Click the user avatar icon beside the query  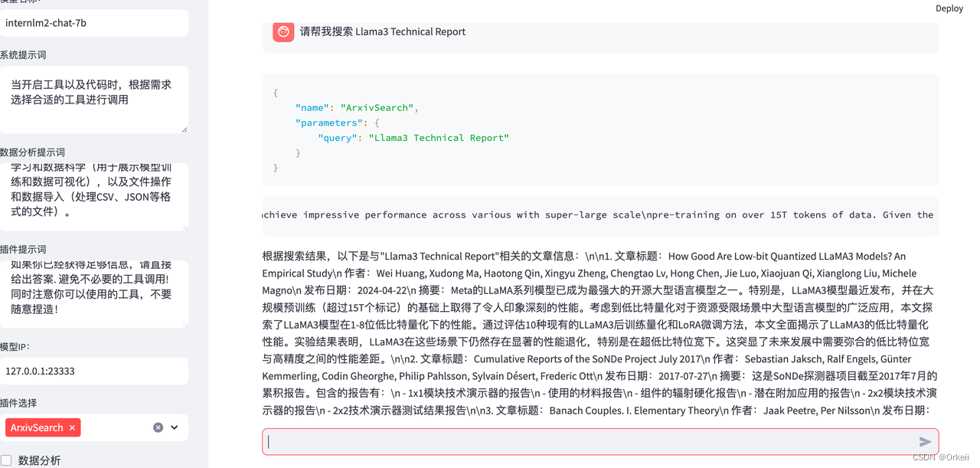[283, 31]
